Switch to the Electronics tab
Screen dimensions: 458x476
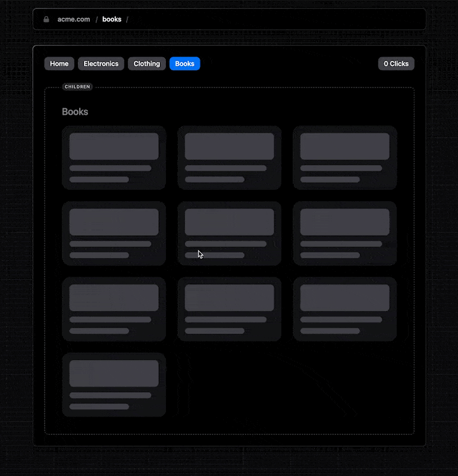(101, 64)
